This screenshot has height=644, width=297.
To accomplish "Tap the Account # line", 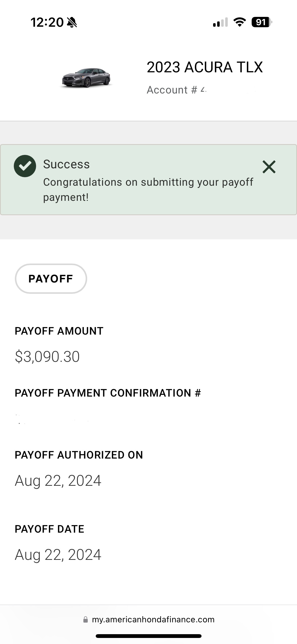I will (176, 90).
